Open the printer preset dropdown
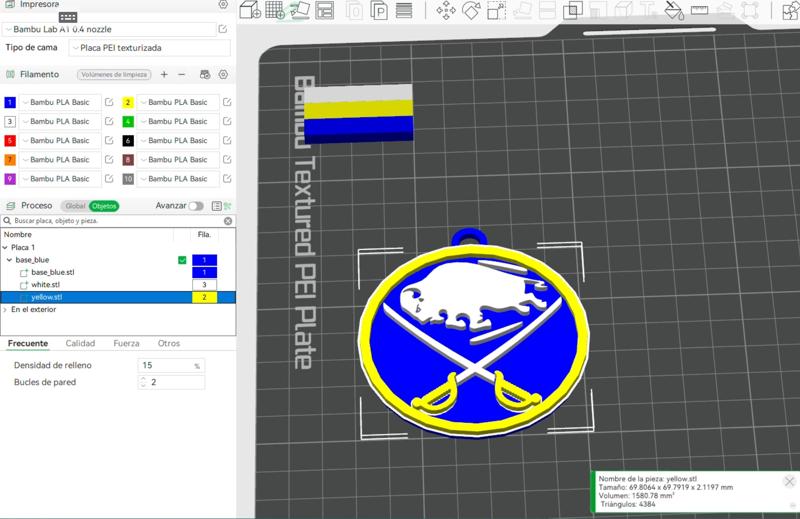 point(110,29)
